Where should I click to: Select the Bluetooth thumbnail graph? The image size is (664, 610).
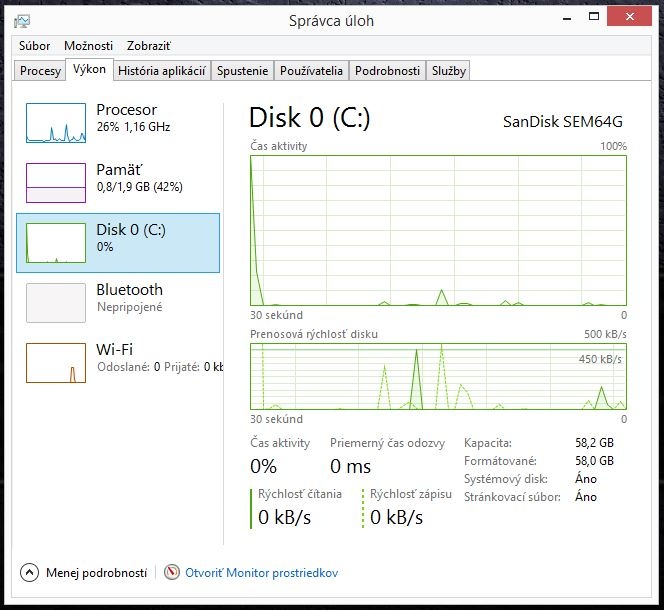(x=56, y=303)
